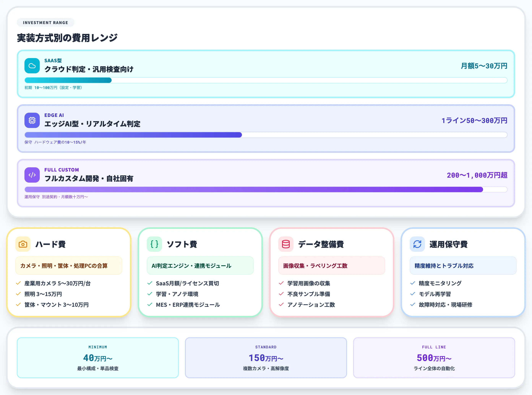This screenshot has width=532, height=395.
Task: Click checkmark beside モデル再学習
Action: [x=412, y=294]
